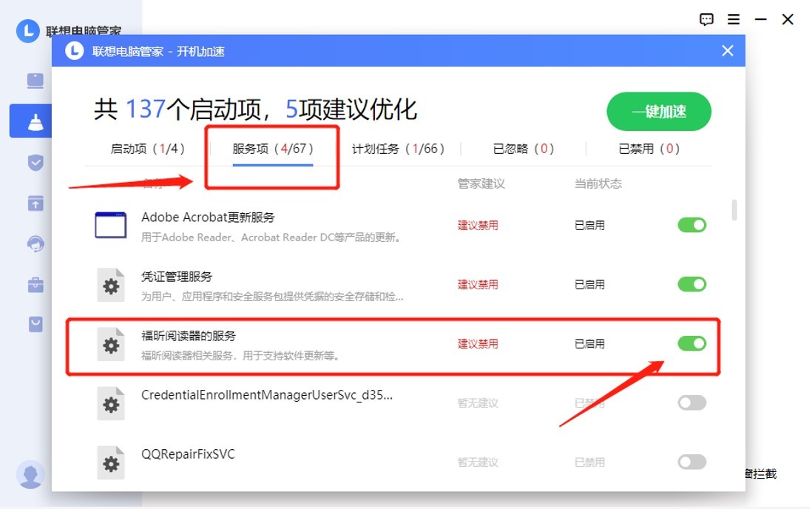Image resolution: width=812 pixels, height=509 pixels.
Task: Click 福昕阅读器相关服务 description text
Action: 240,356
